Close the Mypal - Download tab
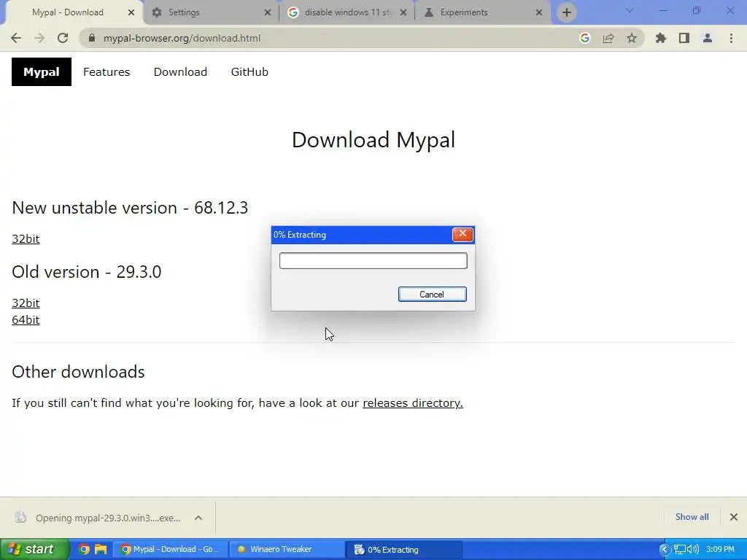 coord(131,12)
